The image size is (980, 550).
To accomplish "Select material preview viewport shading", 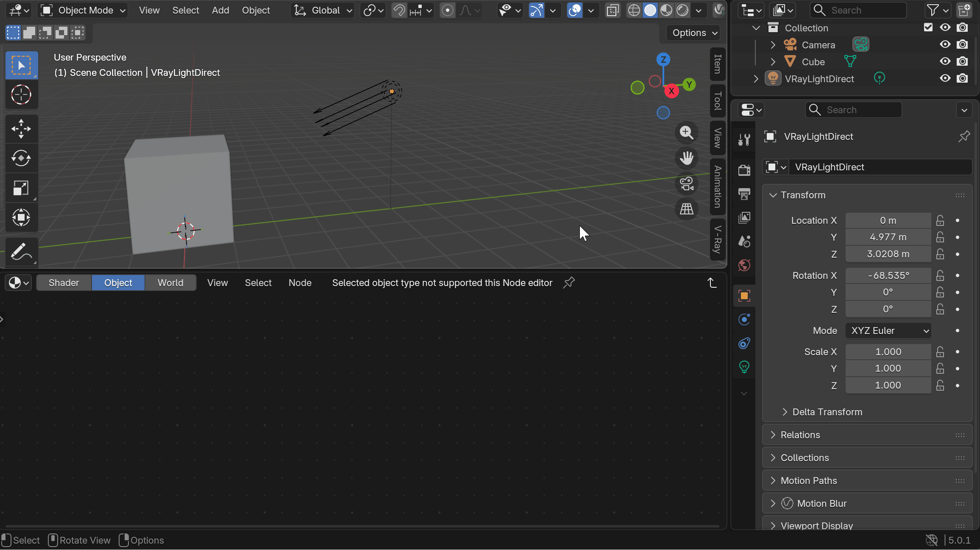I will (666, 10).
